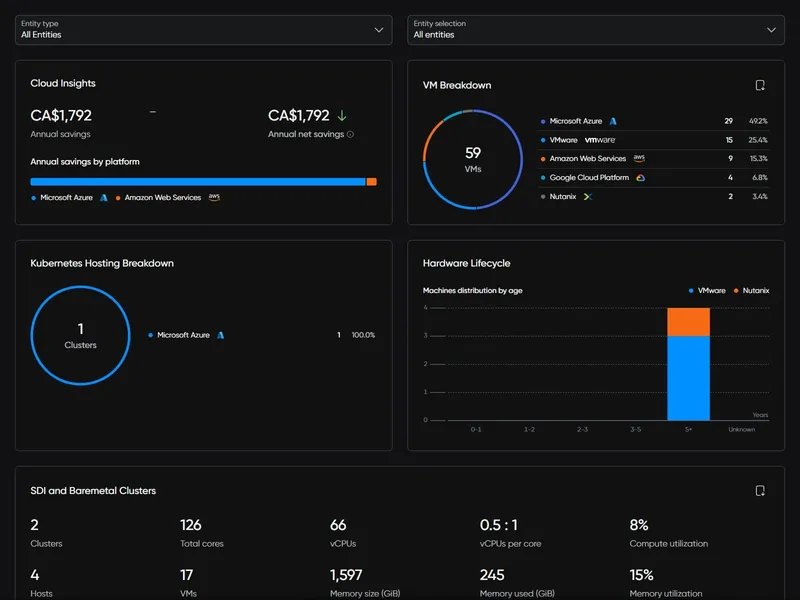Open the Entity type dropdown
The image size is (800, 600).
click(204, 30)
